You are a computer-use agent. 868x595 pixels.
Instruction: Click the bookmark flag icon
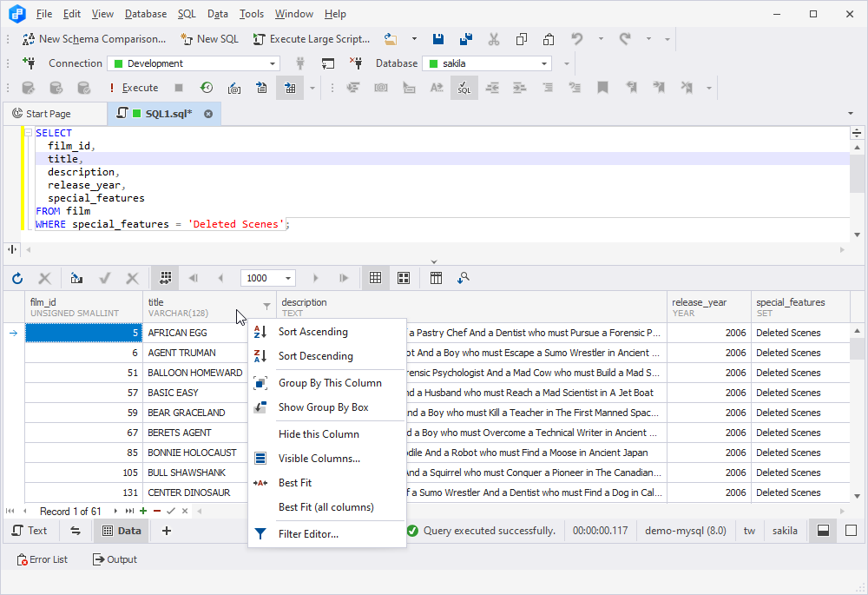pos(603,88)
